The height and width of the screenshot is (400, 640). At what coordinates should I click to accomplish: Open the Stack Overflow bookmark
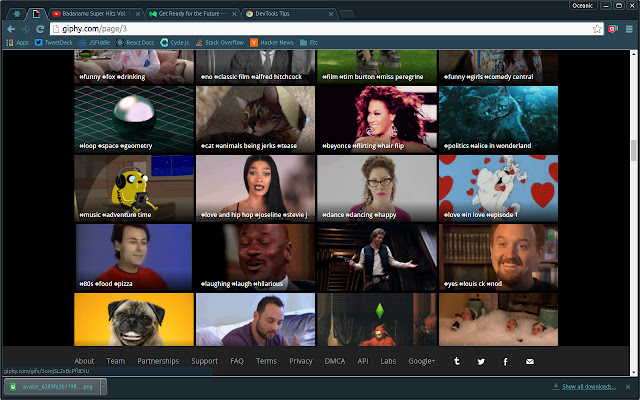point(220,42)
